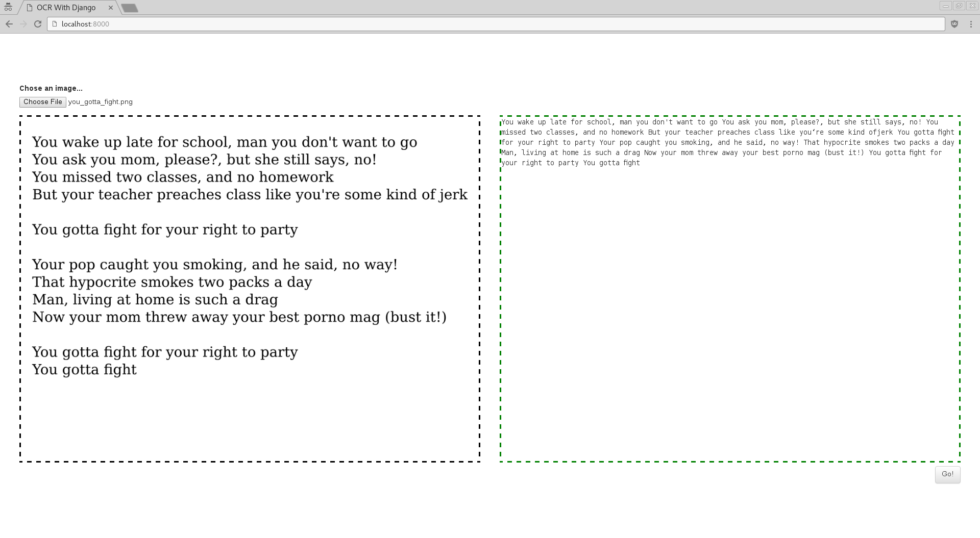This screenshot has width=980, height=538.
Task: Click the line 'Man, living at home is such a drag'
Action: pos(155,299)
